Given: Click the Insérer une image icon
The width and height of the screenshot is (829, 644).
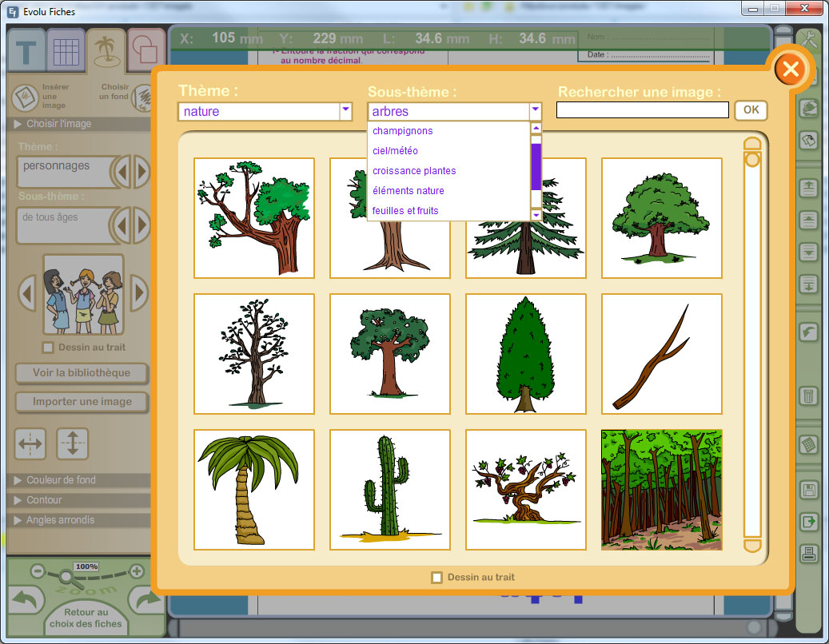Looking at the screenshot, I should pyautogui.click(x=28, y=97).
